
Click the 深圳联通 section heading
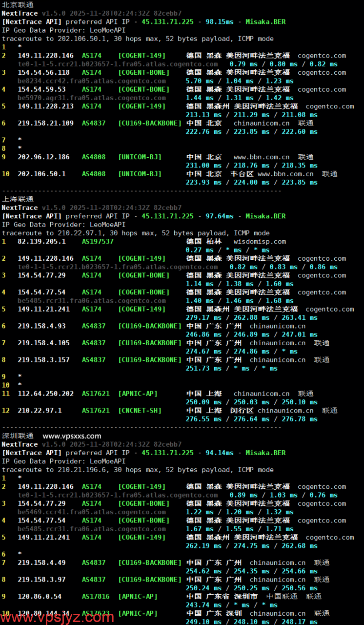pos(18,436)
